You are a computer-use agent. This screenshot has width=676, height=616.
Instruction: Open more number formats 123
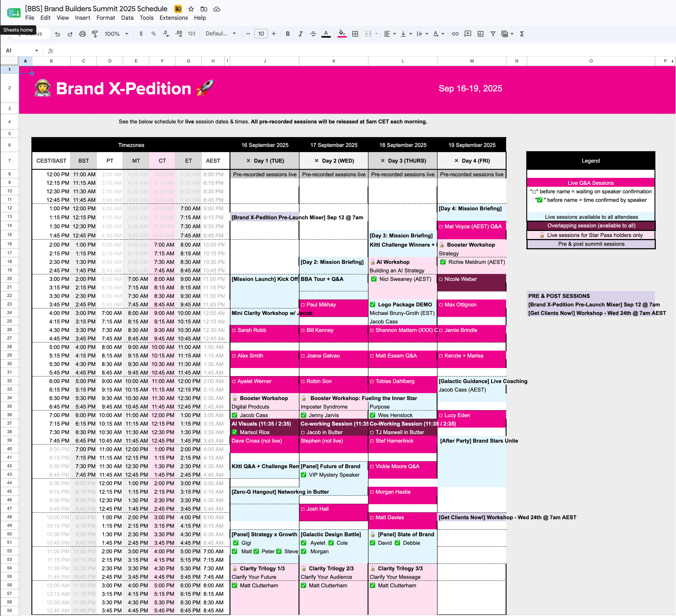[192, 34]
